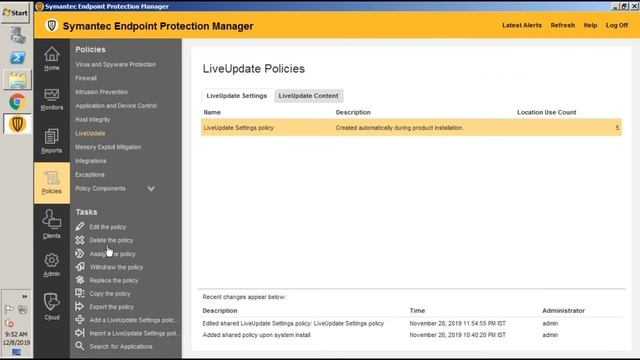Open Exceptions policies
The height and width of the screenshot is (360, 640).
tap(90, 175)
